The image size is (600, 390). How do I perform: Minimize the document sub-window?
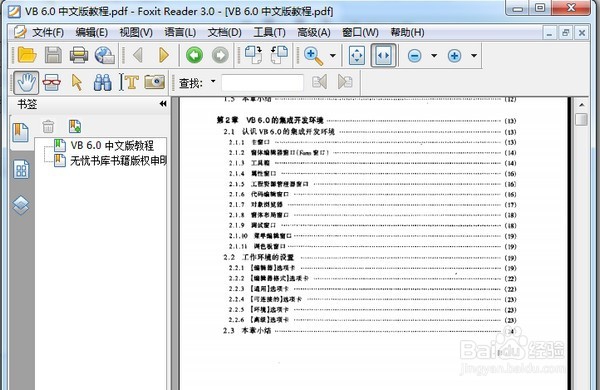coord(549,33)
